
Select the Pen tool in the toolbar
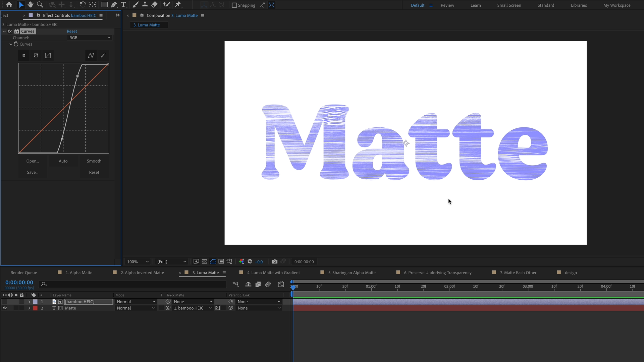point(114,5)
